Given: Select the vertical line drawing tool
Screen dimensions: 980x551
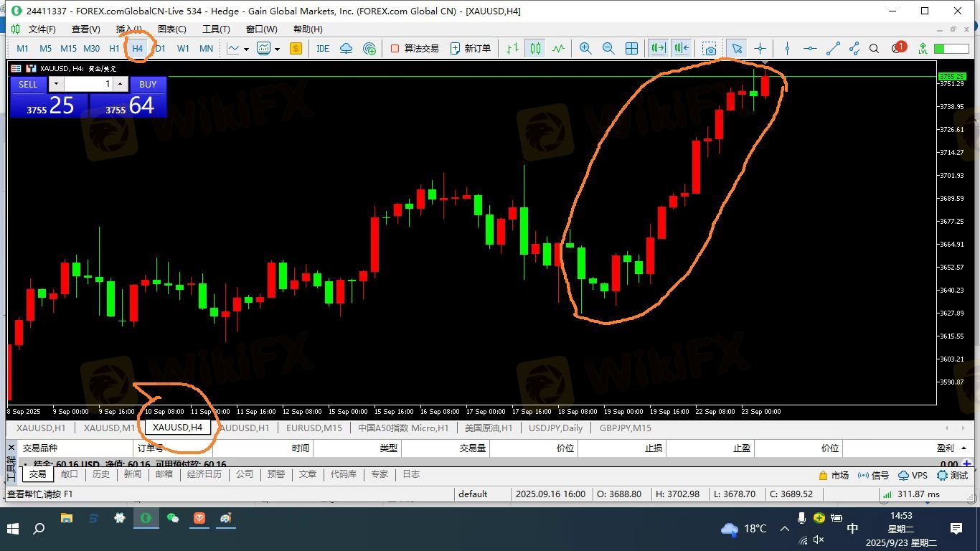Looking at the screenshot, I should click(x=787, y=49).
